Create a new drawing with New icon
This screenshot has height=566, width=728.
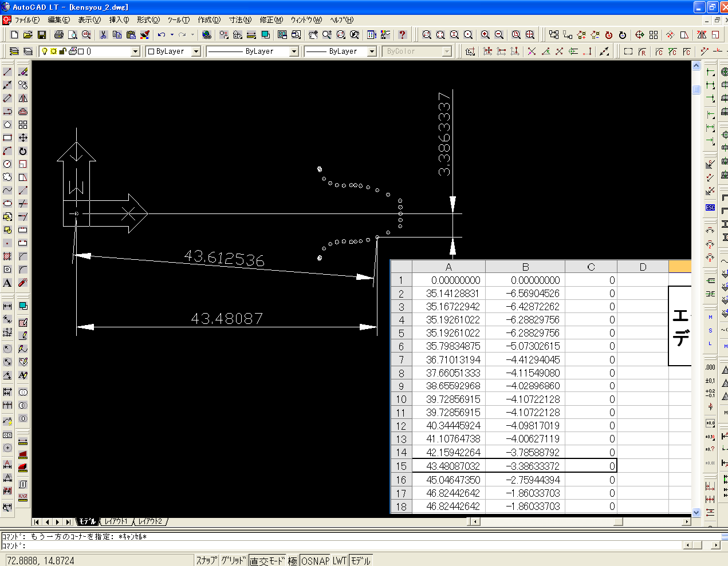coord(15,35)
